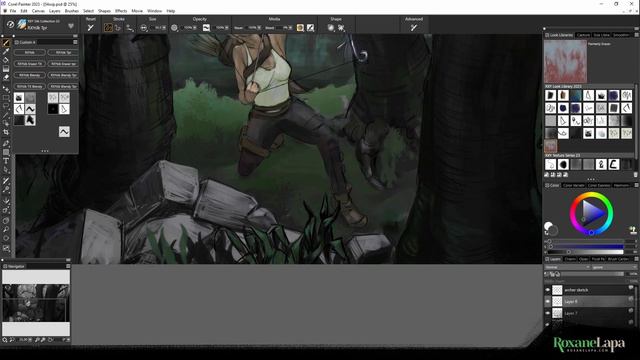This screenshot has width=640, height=360.
Task: Click the large Painterly Dream look preview
Action: [565, 62]
